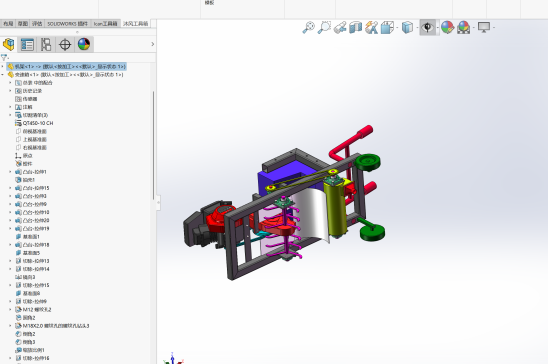This screenshot has width=548, height=364.
Task: Open the Dynamic Annotation Views icon
Action: point(372,28)
